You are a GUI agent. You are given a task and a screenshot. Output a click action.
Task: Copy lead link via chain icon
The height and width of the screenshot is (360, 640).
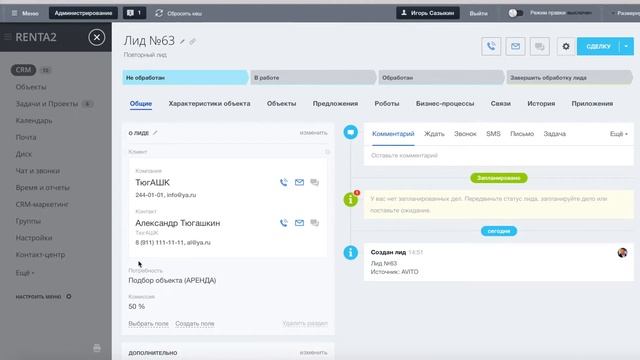(192, 42)
